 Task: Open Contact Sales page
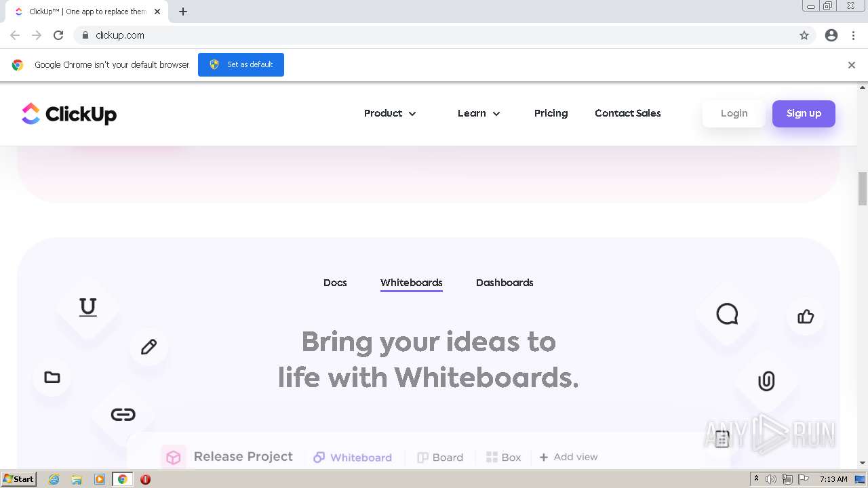(627, 113)
